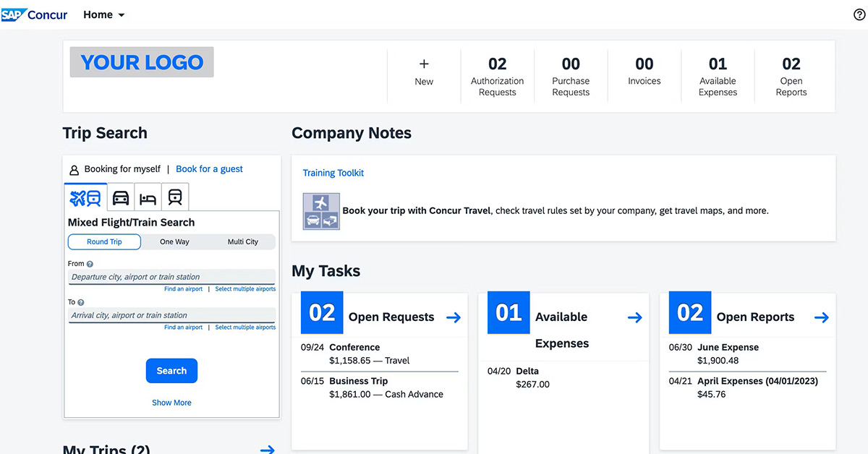Open Authorization Requests from quick bar

497,76
